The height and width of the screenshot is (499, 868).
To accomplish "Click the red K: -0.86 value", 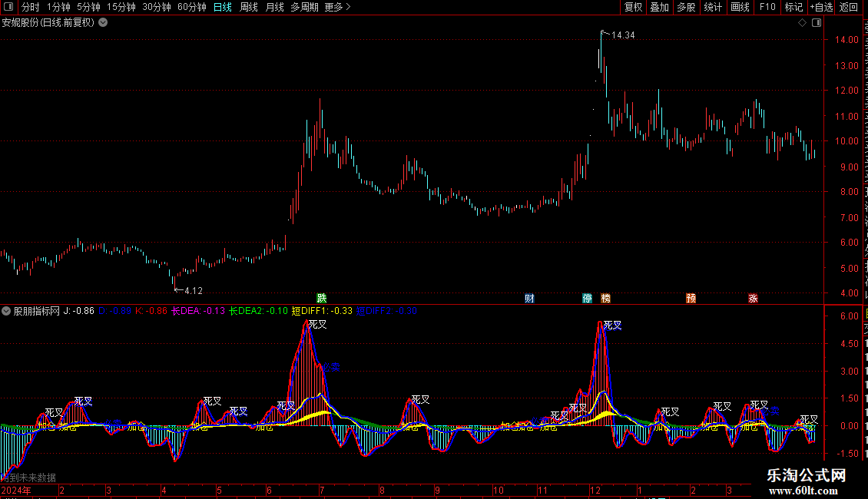I will [151, 311].
